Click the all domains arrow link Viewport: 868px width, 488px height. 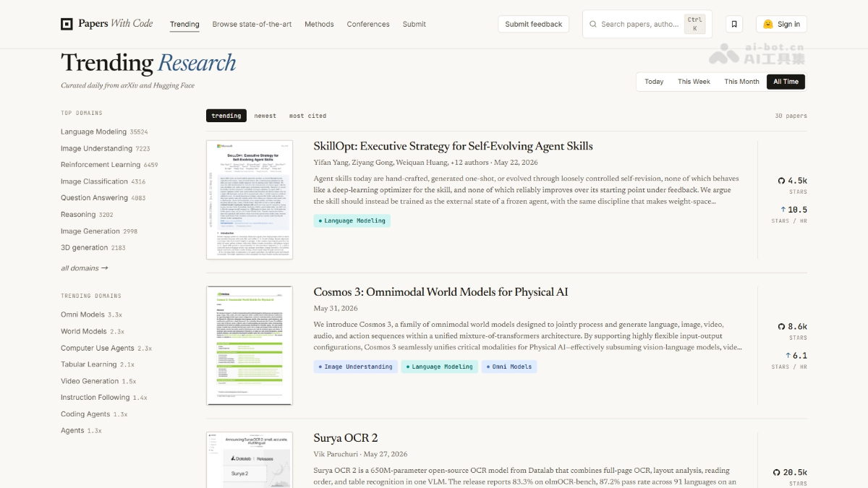[x=85, y=268]
